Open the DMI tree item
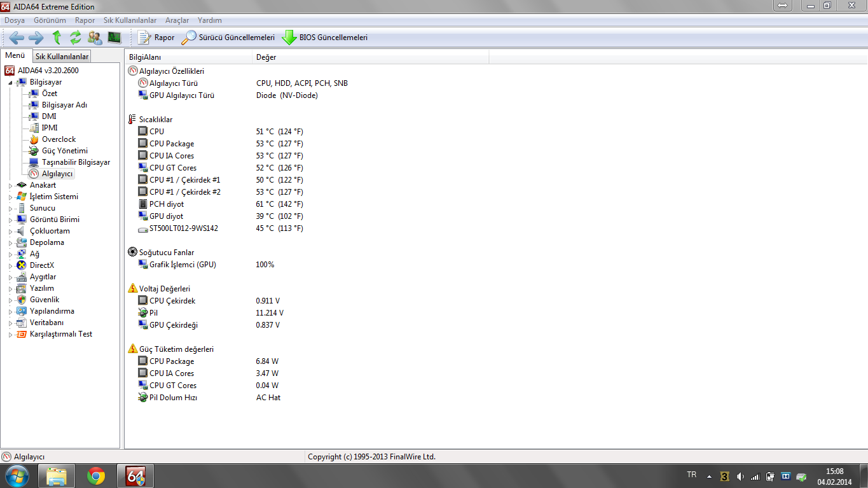This screenshot has width=868, height=488. [x=43, y=116]
